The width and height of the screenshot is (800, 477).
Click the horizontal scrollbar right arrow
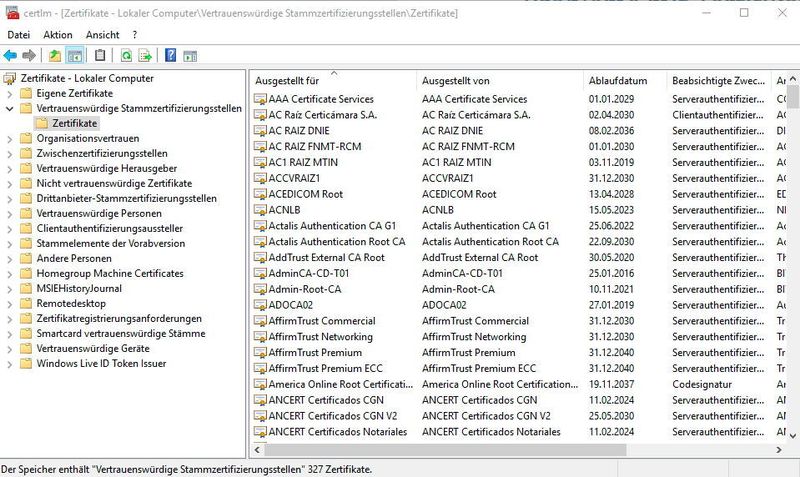[x=779, y=450]
